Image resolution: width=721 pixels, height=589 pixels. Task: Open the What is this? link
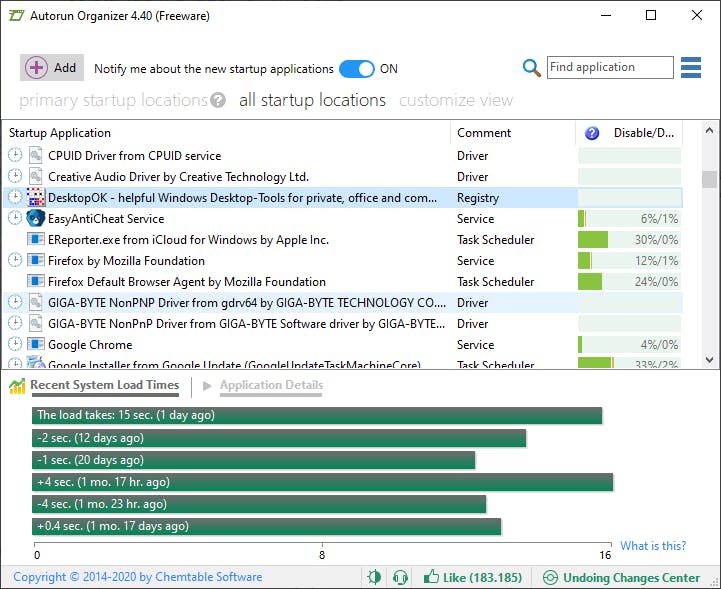click(x=653, y=546)
